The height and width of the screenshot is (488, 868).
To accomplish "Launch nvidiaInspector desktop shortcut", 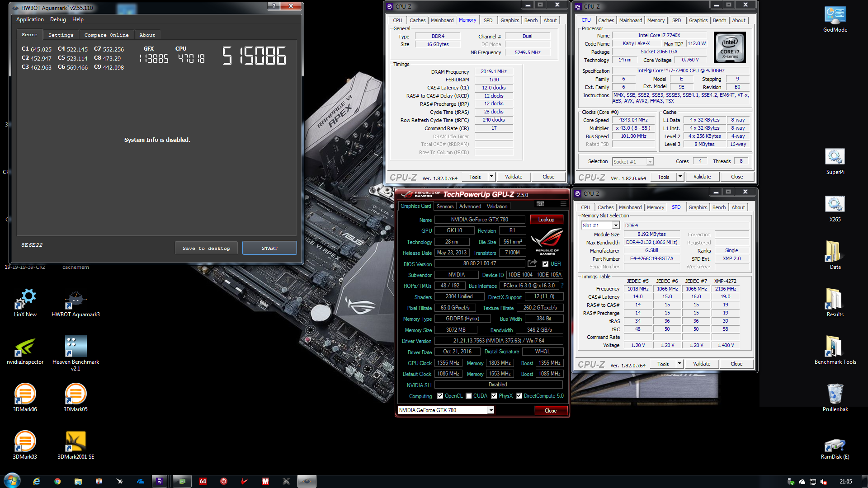I will (25, 351).
